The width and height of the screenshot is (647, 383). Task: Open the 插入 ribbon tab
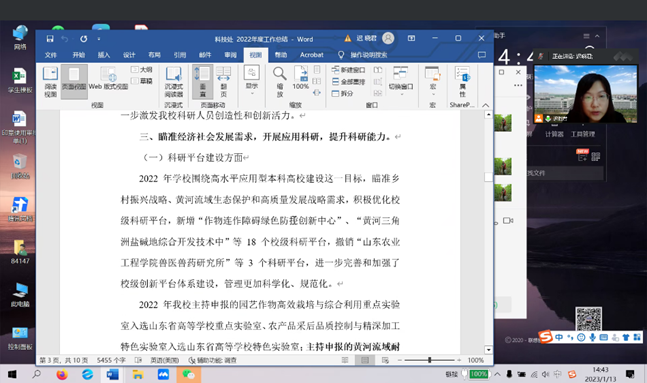coord(104,55)
